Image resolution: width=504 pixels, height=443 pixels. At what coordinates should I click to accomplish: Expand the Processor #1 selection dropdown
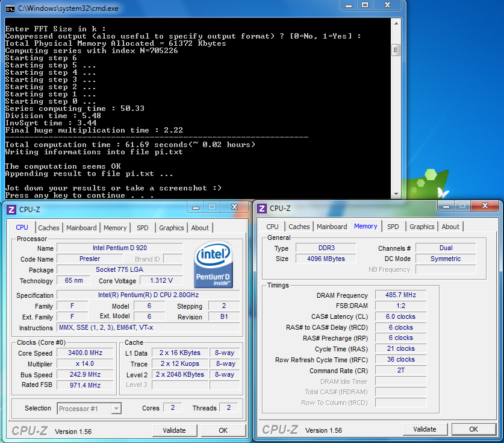pyautogui.click(x=116, y=409)
